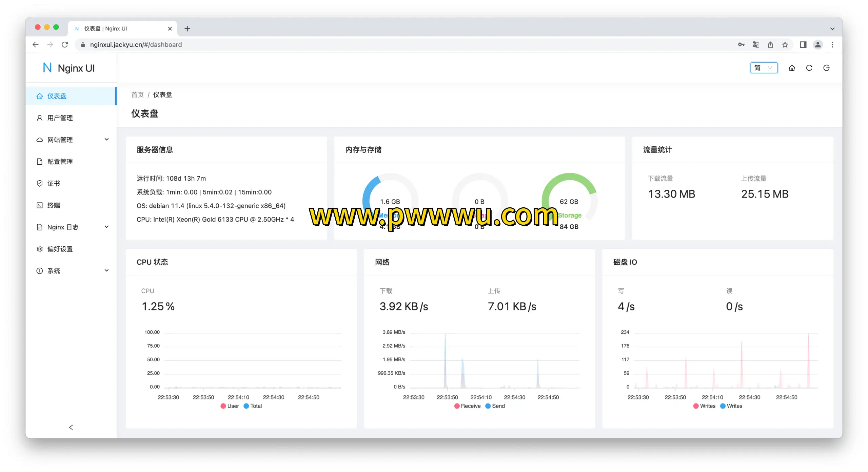Click the password key icon in address bar
Screen dimensions: 868x472
click(741, 45)
